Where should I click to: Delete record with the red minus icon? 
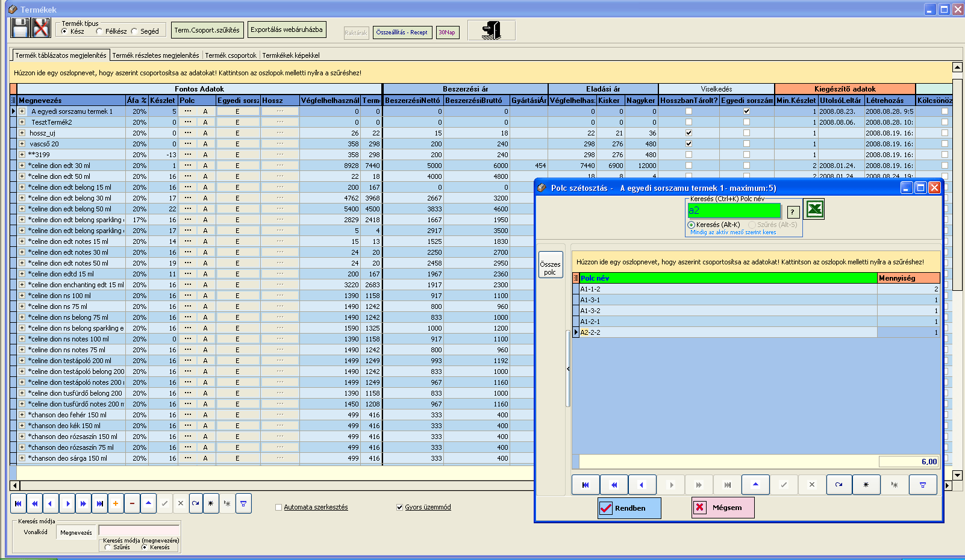[x=132, y=503]
